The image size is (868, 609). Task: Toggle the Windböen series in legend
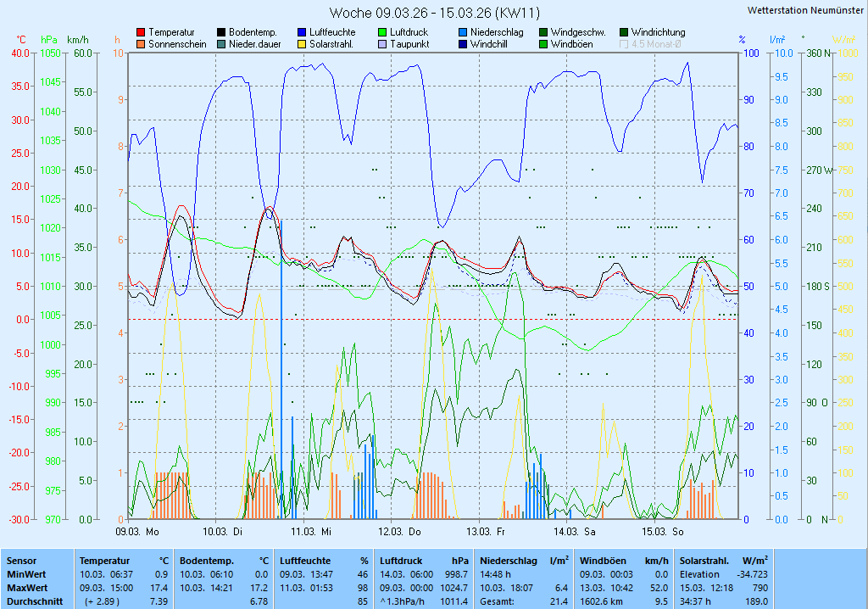coord(543,44)
